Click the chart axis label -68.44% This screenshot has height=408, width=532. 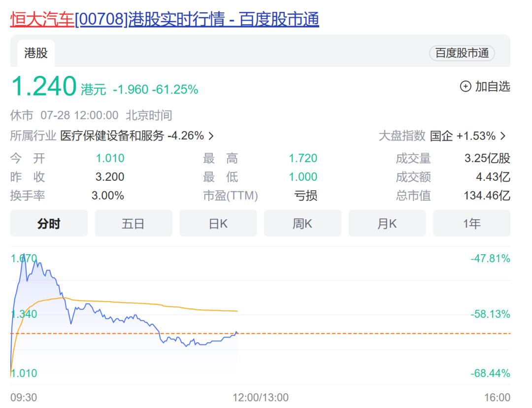[x=490, y=374]
